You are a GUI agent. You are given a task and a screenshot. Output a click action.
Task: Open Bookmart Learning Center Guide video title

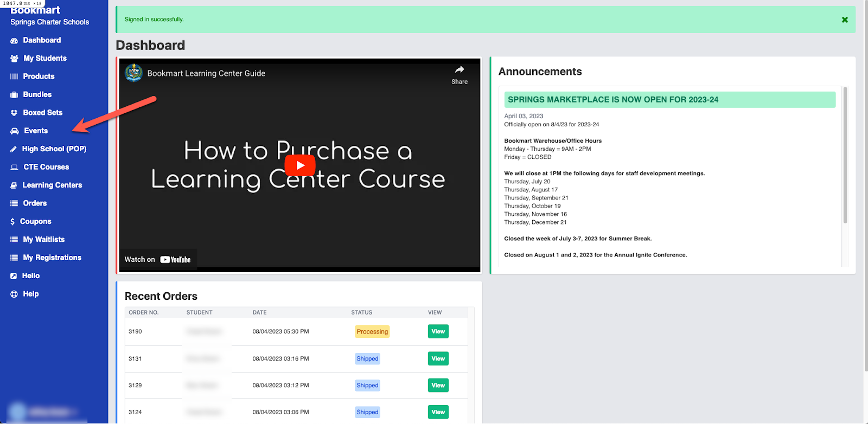pyautogui.click(x=206, y=73)
